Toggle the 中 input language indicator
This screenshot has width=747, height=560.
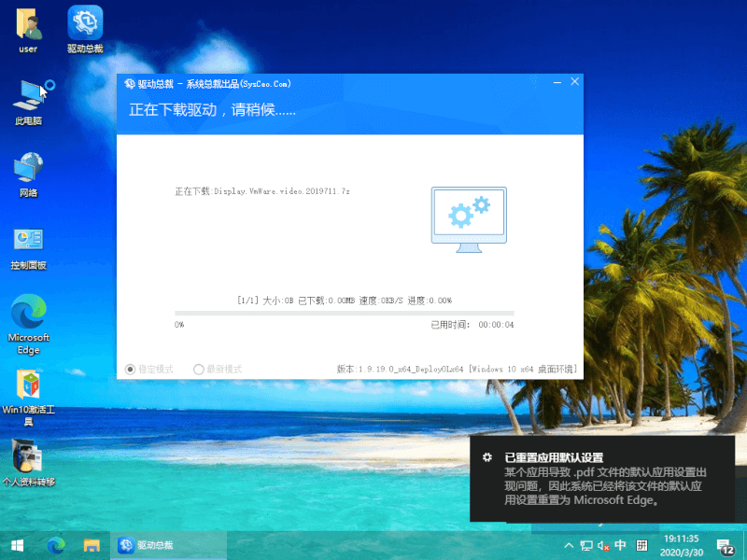(620, 545)
